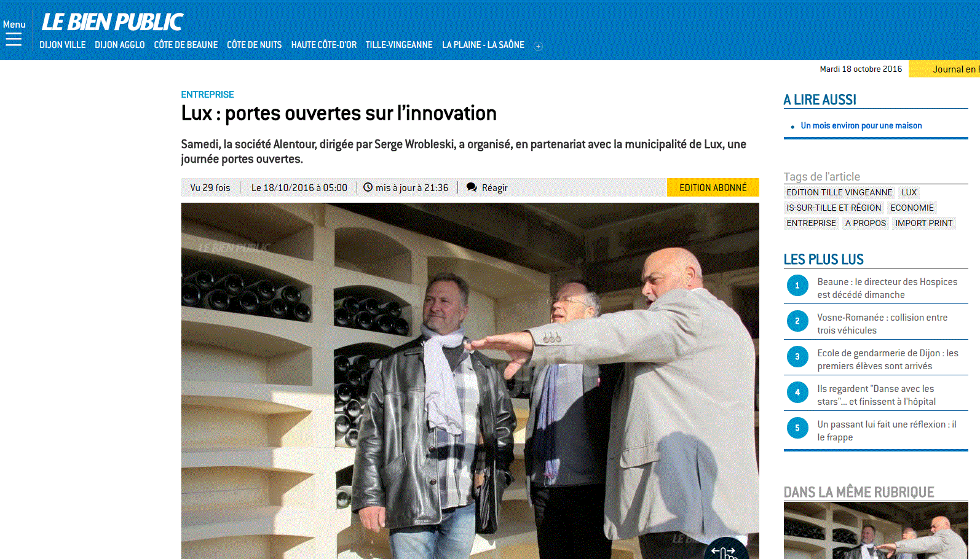The width and height of the screenshot is (980, 559).
Task: Select number 1 most-read badge
Action: pos(797,286)
